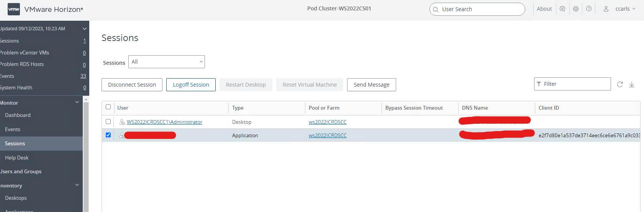Click the Problem vCenter VMs count 0
The height and width of the screenshot is (212, 644).
84,53
